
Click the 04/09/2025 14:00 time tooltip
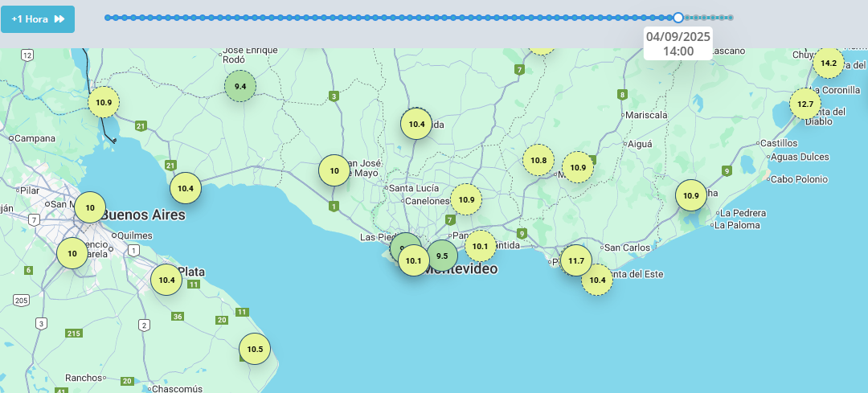tap(678, 43)
